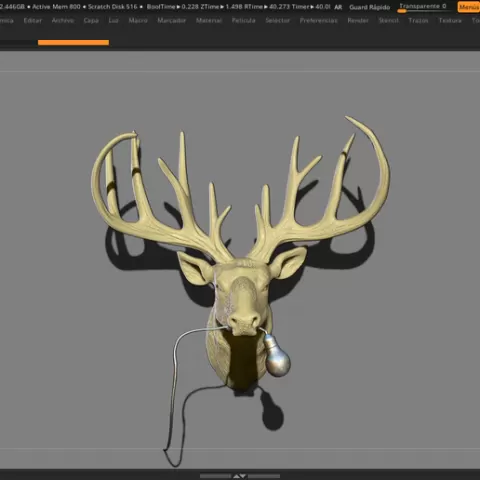This screenshot has width=480, height=480.
Task: Click the Guard Rápido quick save button
Action: pos(370,7)
